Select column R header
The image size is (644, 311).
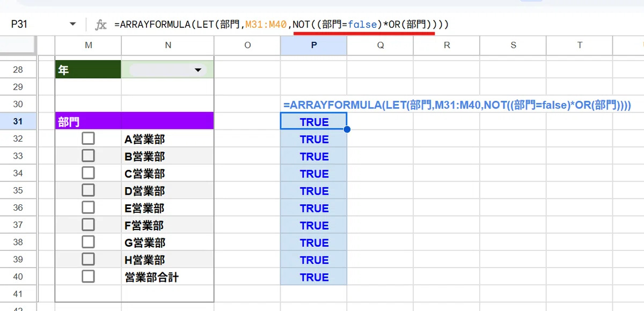(447, 46)
